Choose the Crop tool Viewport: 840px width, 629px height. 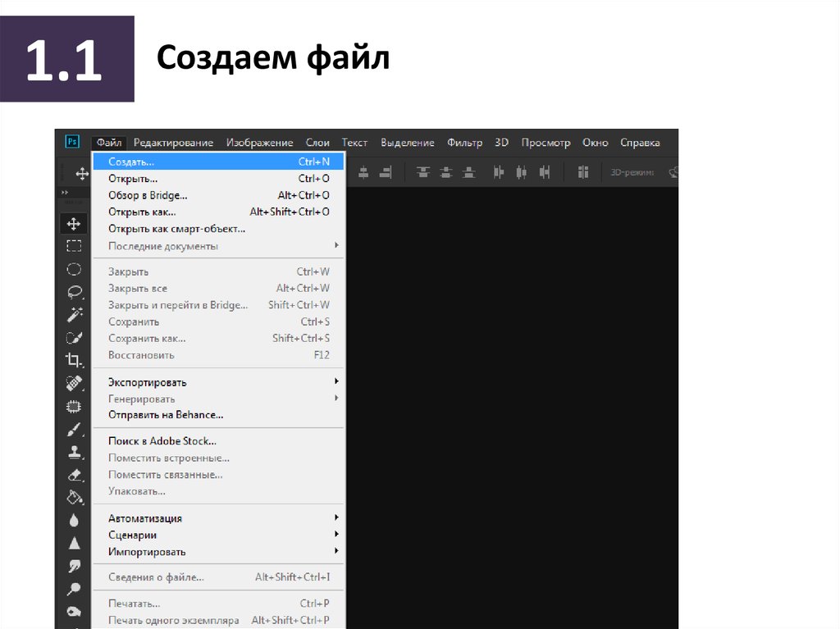click(74, 359)
